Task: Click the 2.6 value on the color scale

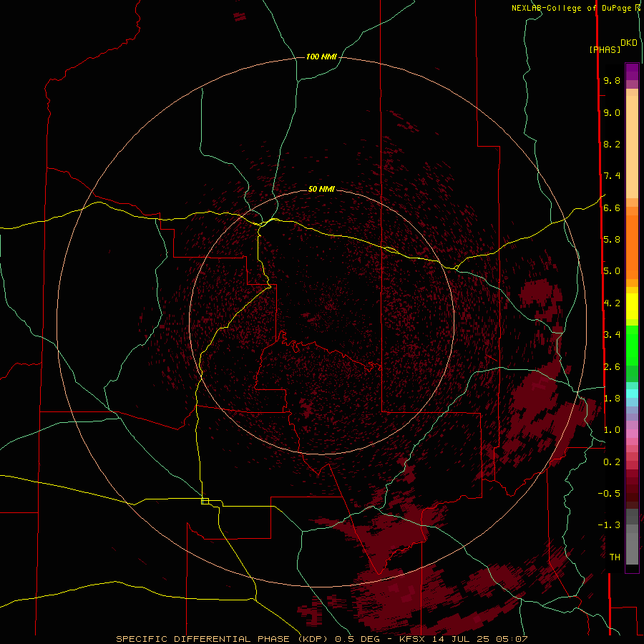Action: coord(612,367)
